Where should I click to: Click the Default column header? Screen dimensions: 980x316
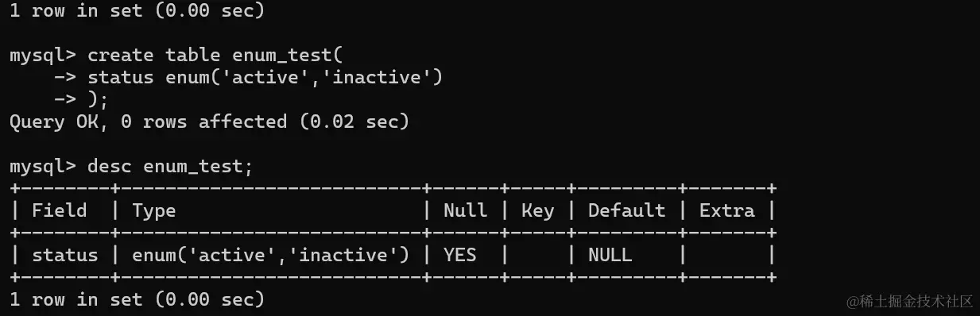coord(626,210)
